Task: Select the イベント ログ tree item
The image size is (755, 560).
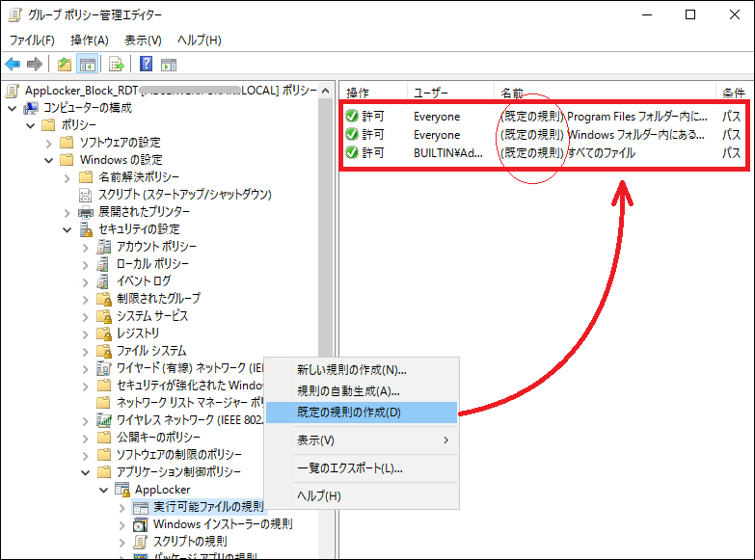Action: tap(144, 281)
